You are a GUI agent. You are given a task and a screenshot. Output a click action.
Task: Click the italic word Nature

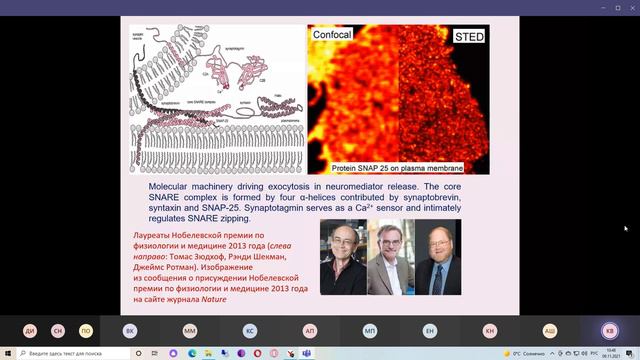[x=214, y=299]
